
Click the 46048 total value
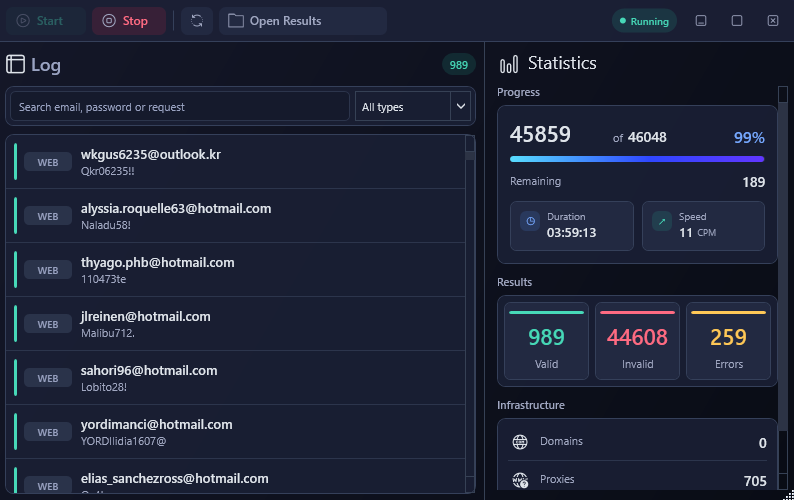pos(647,137)
